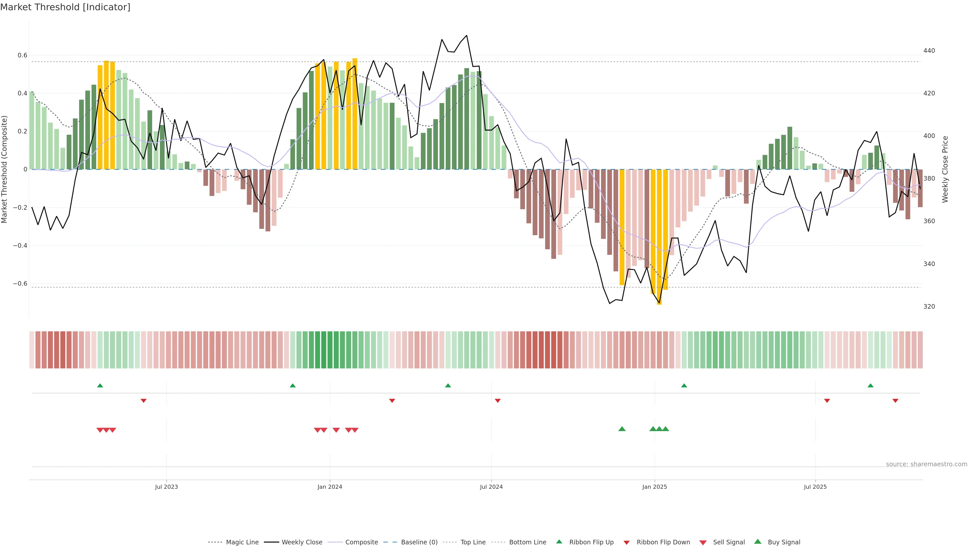
Task: Click the first green Ribbon Flip Up marker
Action: (100, 386)
